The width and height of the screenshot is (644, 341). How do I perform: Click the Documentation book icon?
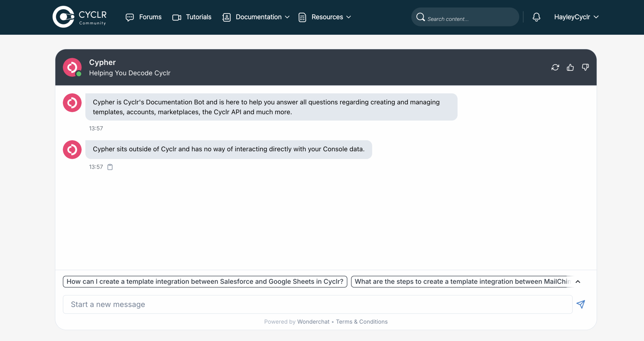coord(226,17)
